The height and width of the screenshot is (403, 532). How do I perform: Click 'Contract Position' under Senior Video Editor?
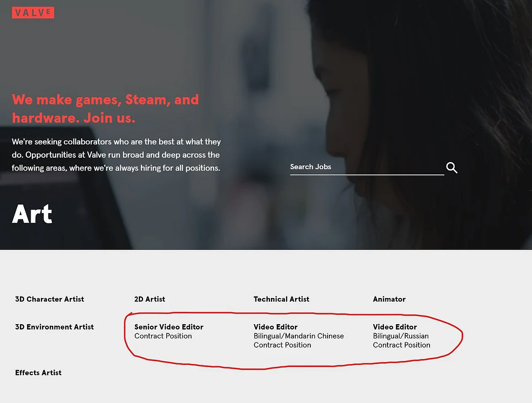click(163, 336)
